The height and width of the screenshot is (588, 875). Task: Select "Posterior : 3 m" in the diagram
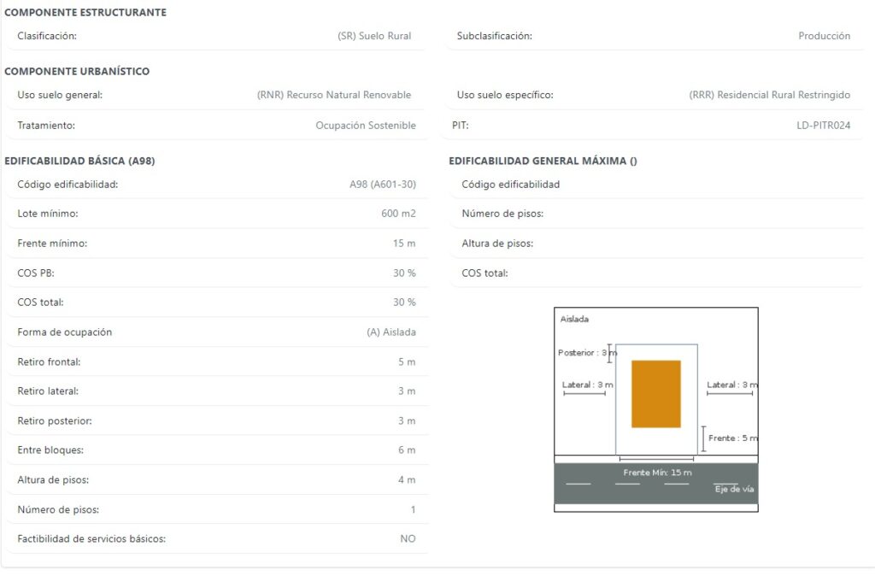(x=588, y=353)
